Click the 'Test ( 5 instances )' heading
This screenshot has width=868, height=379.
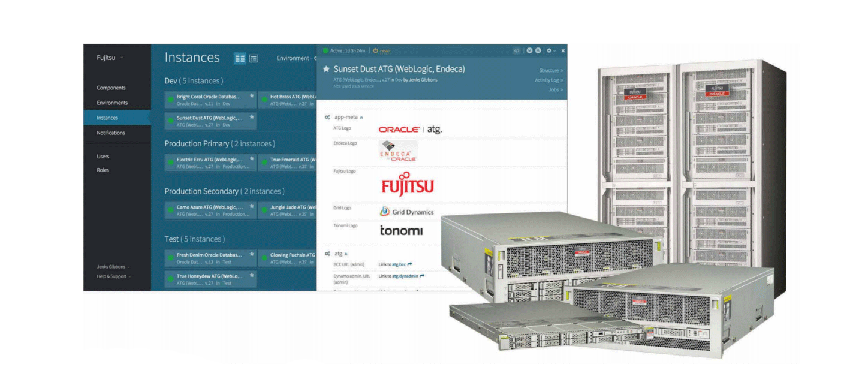point(195,239)
